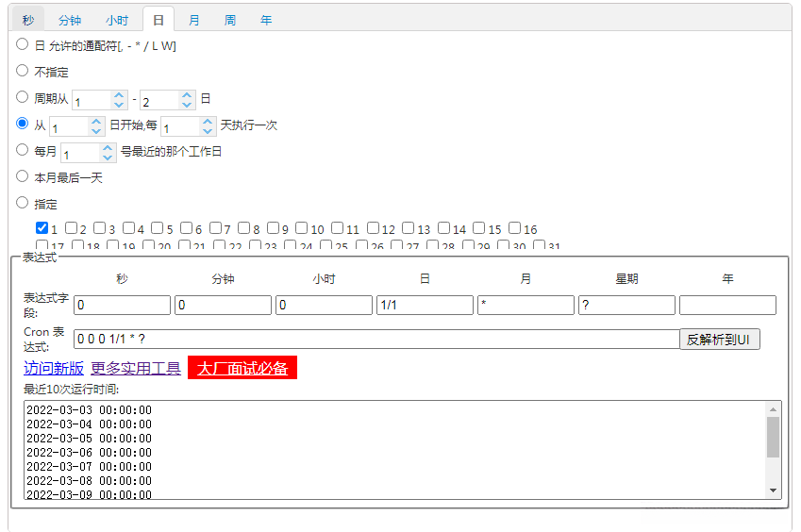Image resolution: width=801 pixels, height=532 pixels.
Task: Increase the 周期 end day value
Action: coord(187,95)
